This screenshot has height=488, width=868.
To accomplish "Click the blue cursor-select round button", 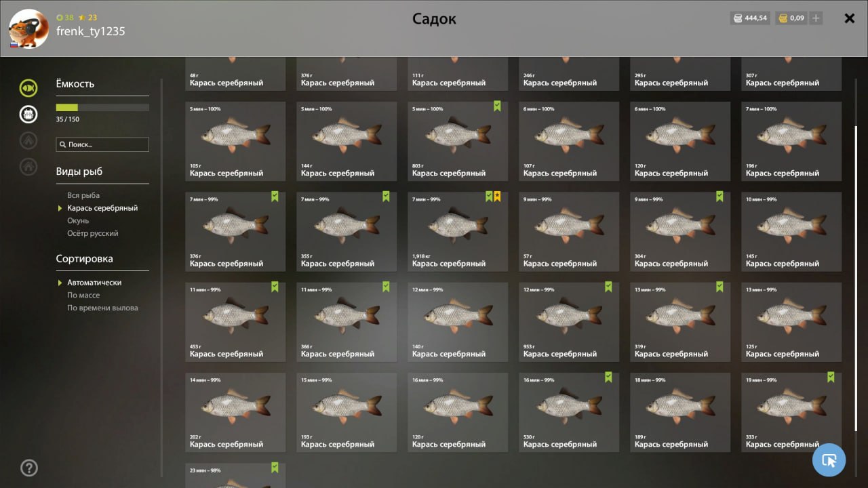I will tap(829, 460).
